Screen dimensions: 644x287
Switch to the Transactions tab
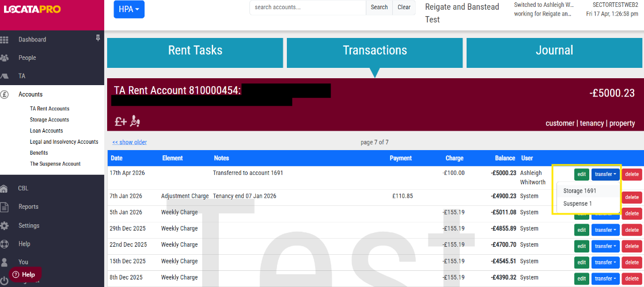[x=374, y=53]
